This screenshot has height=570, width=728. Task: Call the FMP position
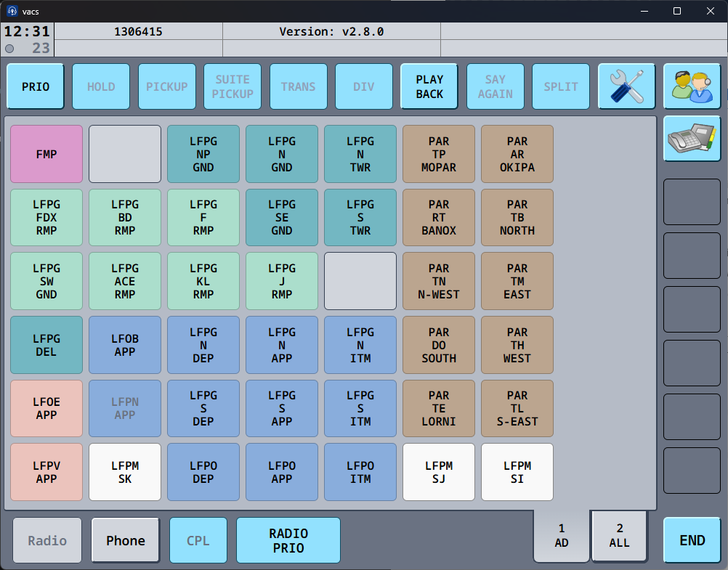pos(46,154)
